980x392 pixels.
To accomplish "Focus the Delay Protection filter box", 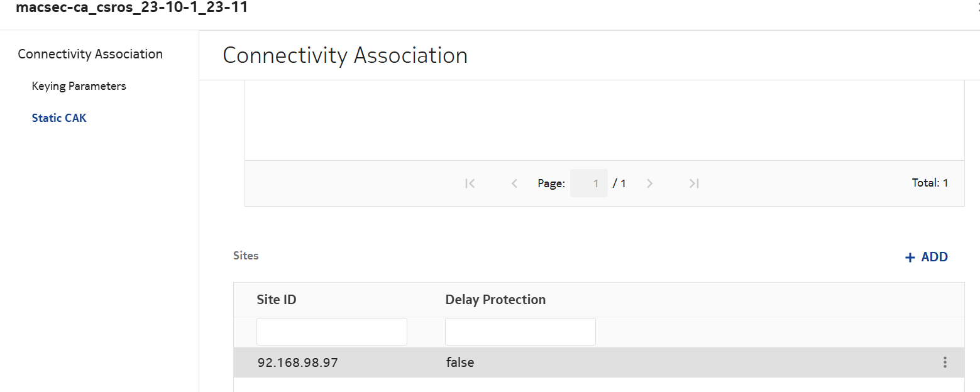I will [x=520, y=332].
